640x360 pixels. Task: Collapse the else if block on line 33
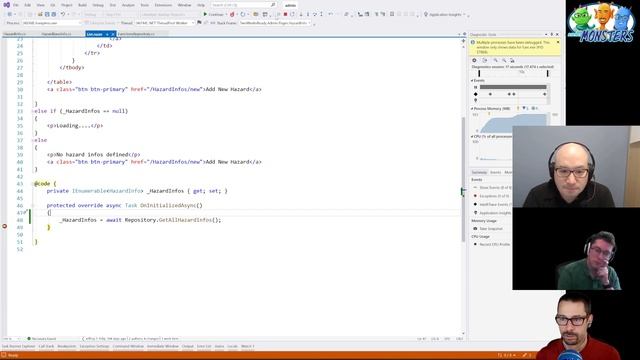pos(33,111)
